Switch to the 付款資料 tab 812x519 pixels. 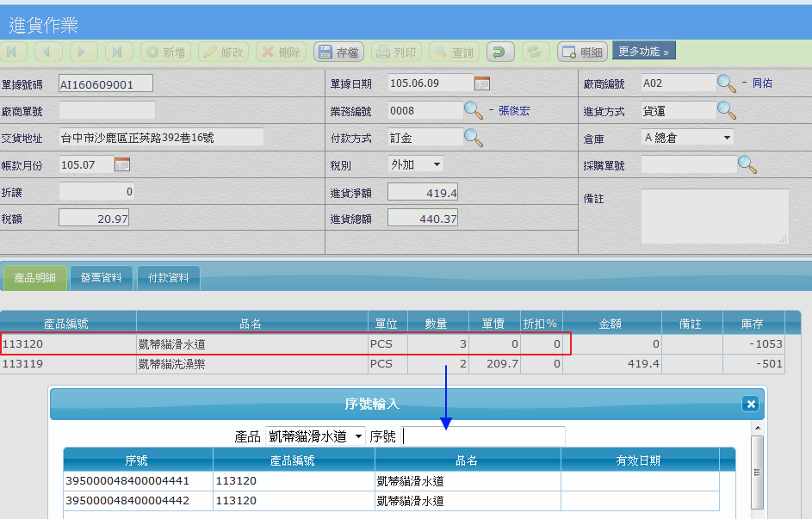(x=169, y=278)
